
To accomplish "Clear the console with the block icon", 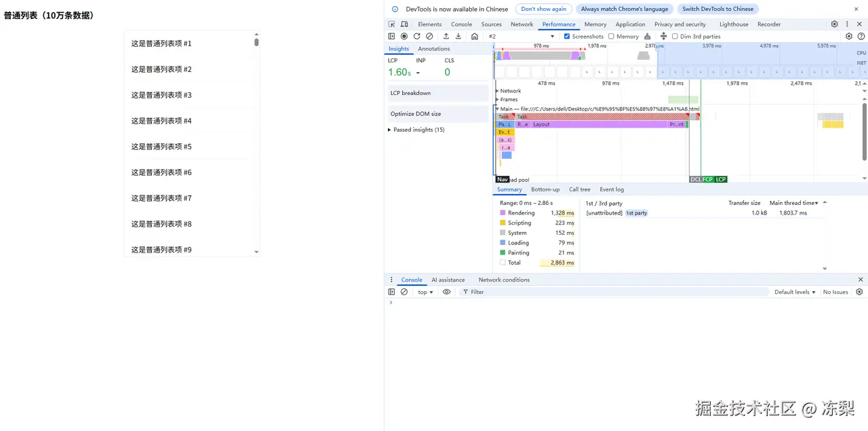I will coord(404,292).
